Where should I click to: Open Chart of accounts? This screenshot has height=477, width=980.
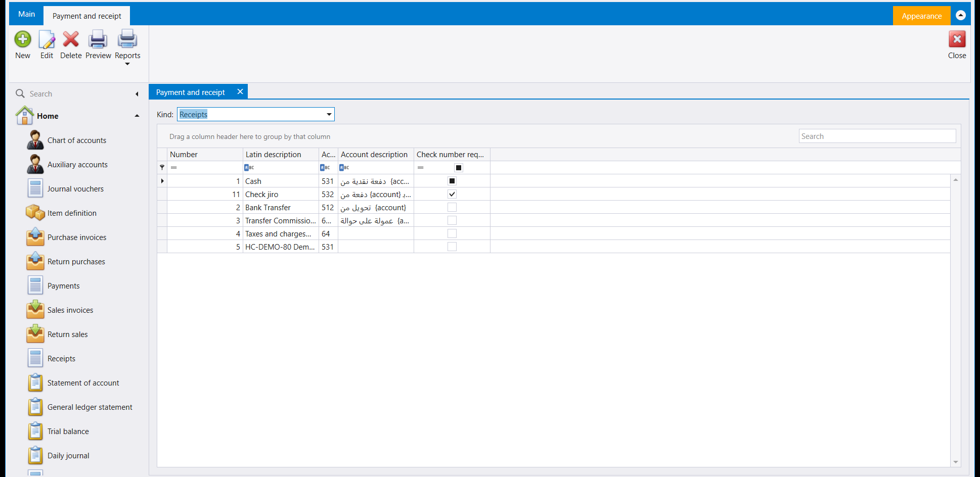click(77, 140)
